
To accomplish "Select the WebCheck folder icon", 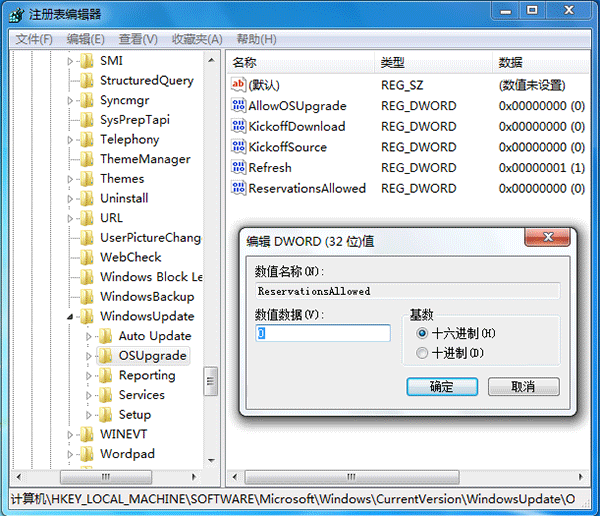I will coord(87,257).
